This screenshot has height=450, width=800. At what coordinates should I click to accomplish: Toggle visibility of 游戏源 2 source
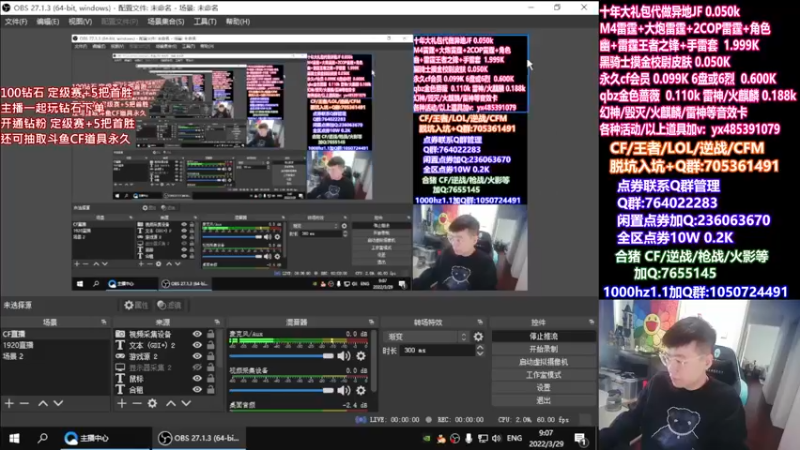pos(197,357)
